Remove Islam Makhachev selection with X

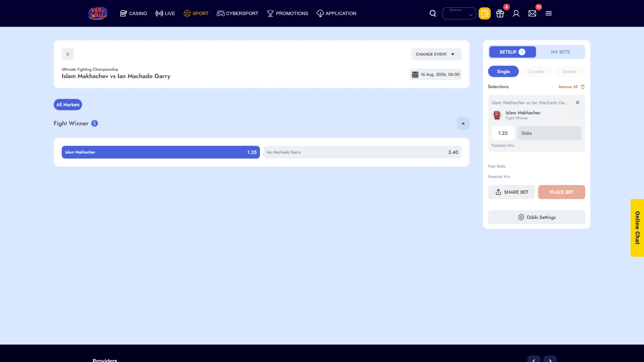tap(578, 103)
